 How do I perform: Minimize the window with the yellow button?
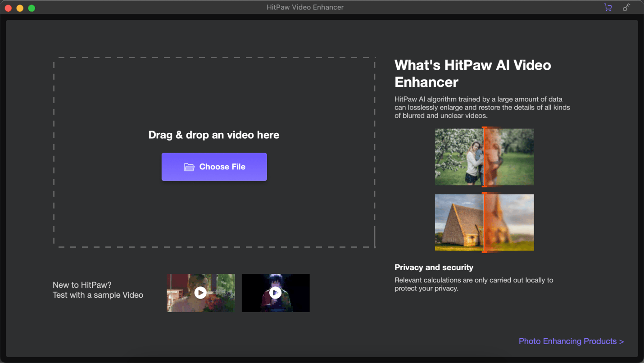(20, 8)
